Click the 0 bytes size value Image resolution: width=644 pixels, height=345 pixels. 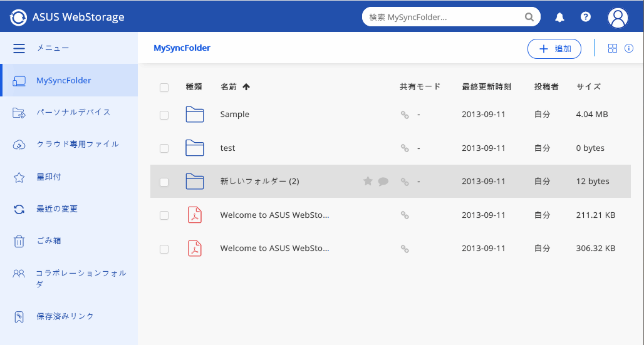pos(590,148)
